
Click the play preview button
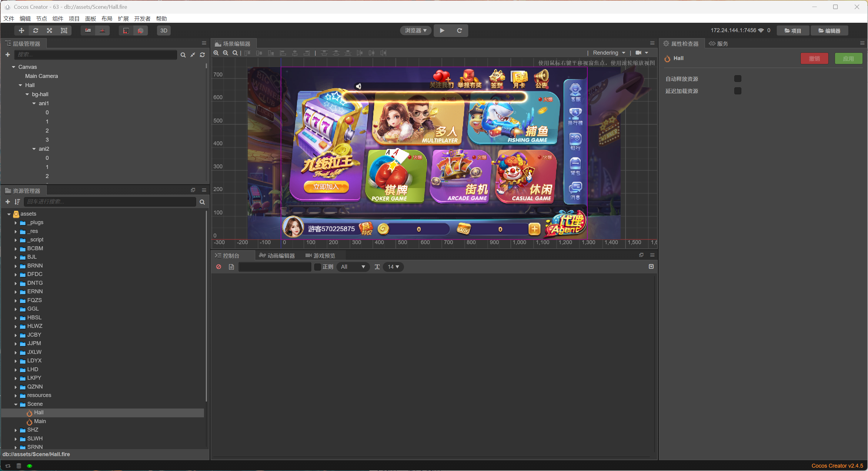click(442, 30)
